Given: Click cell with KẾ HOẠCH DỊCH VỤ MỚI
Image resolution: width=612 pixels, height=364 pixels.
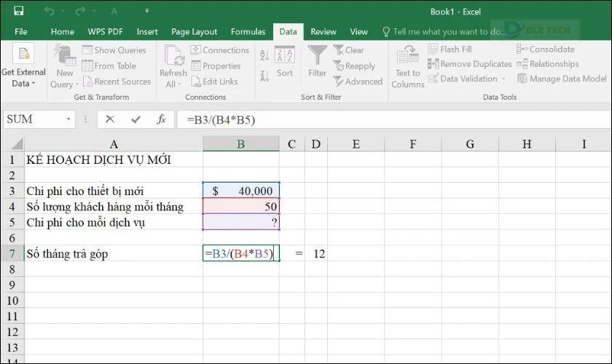Looking at the screenshot, I should coord(114,159).
